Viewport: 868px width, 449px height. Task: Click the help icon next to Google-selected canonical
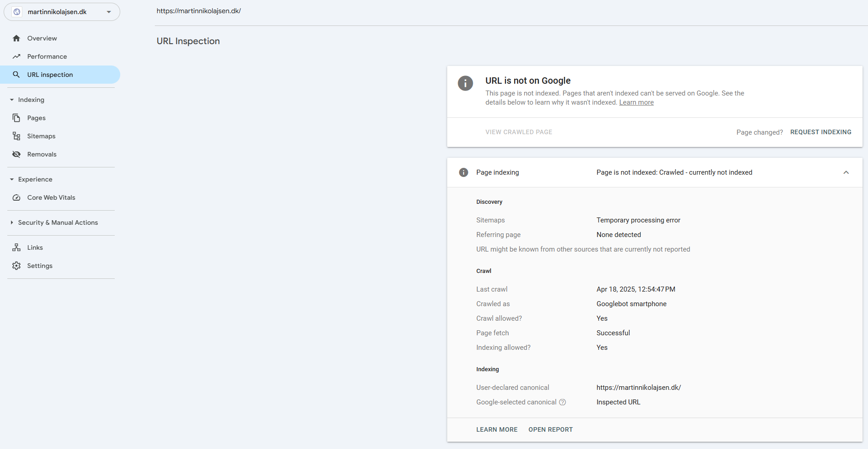(x=562, y=402)
